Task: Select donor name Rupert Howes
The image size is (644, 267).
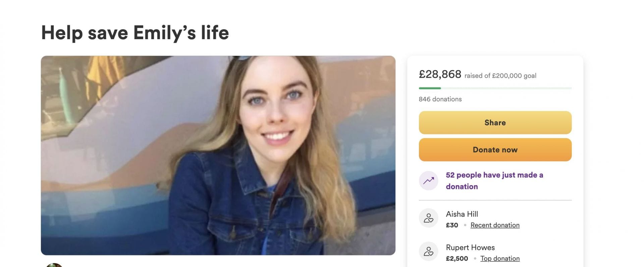Action: pos(470,248)
